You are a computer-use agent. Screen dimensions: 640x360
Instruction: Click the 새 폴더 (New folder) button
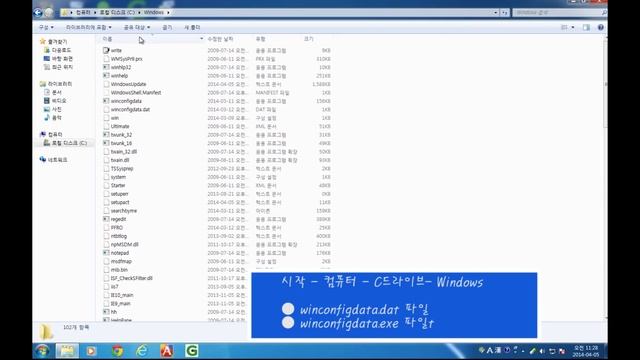192,27
